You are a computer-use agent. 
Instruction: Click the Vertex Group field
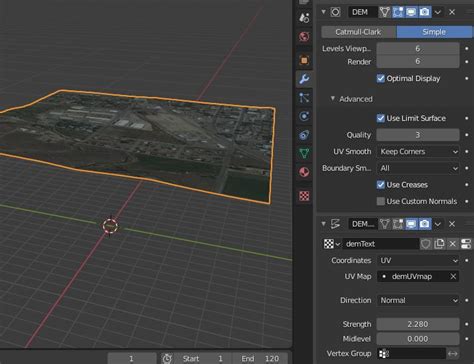coord(412,353)
